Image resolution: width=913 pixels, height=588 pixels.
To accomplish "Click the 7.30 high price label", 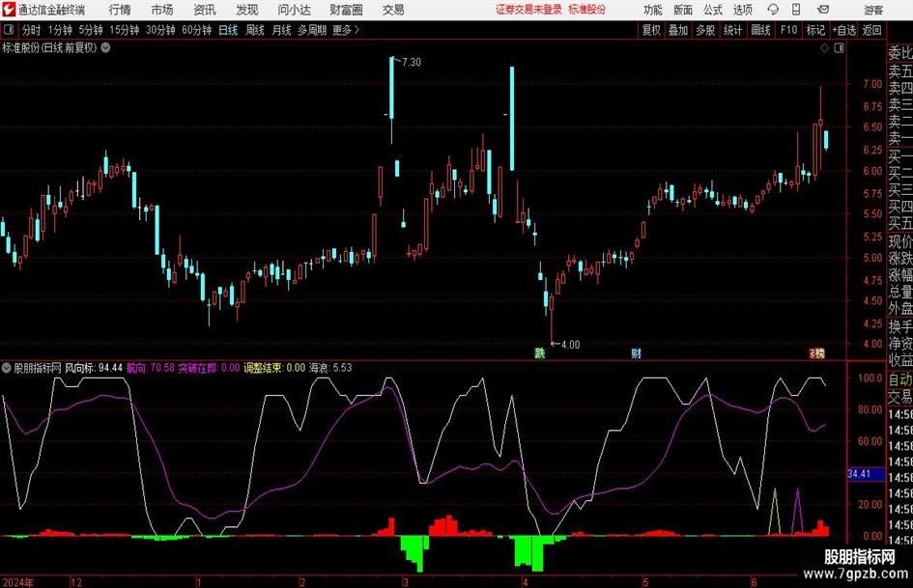I will tap(411, 62).
